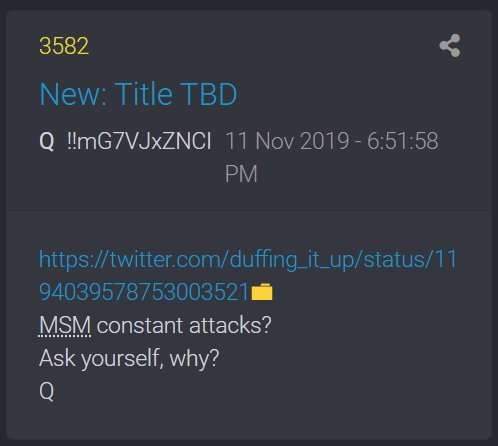Click the word 'New:' in the title

point(73,94)
